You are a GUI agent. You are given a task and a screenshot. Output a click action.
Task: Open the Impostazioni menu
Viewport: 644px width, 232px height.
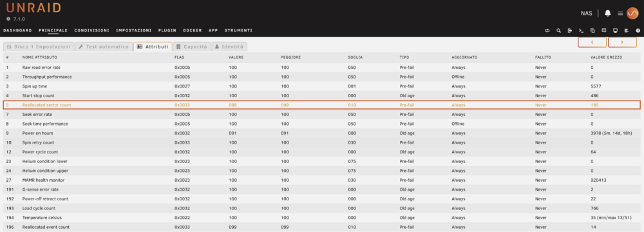pos(133,30)
